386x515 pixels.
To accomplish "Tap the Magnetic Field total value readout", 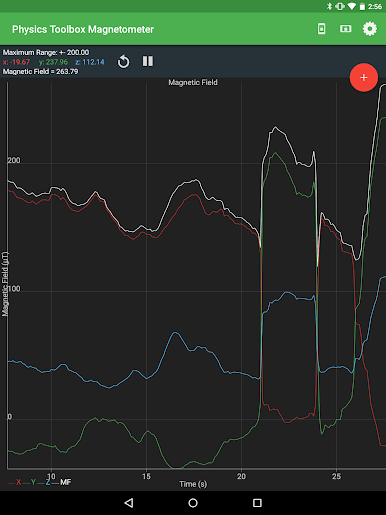I will click(40, 71).
